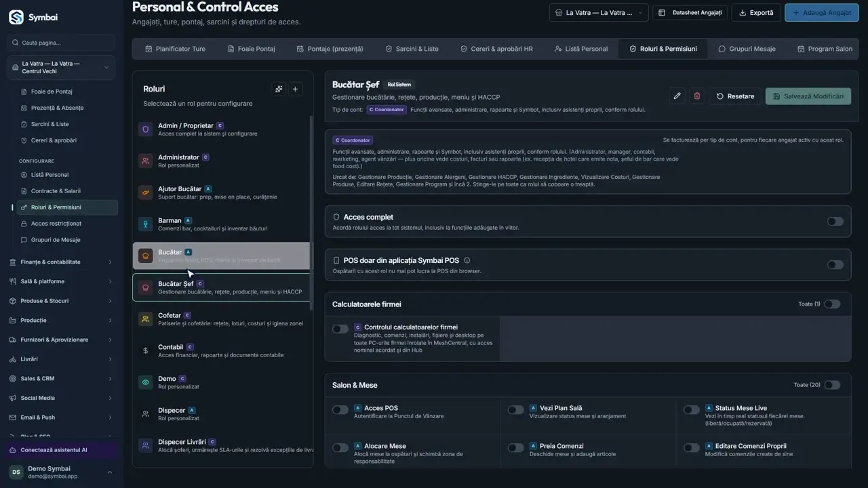Expand Finanțe & contabilitate menu
868x488 pixels.
pyautogui.click(x=62, y=262)
